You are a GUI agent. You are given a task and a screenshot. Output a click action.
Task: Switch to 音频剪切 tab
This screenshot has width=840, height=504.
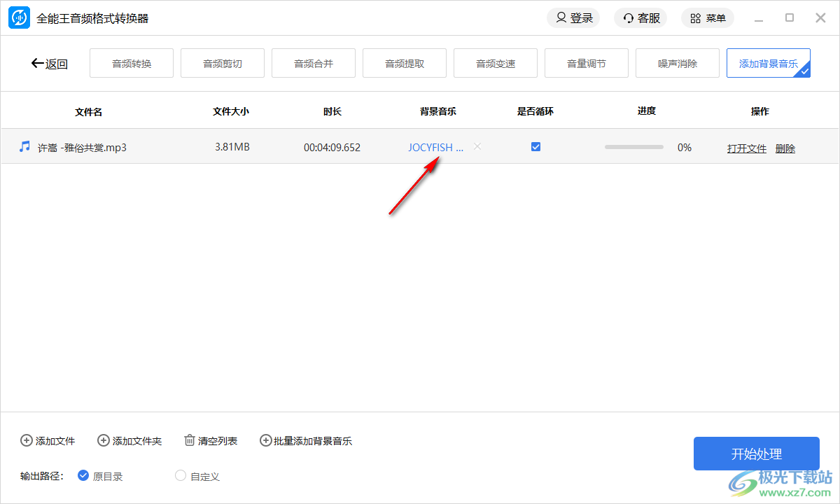[x=223, y=63]
